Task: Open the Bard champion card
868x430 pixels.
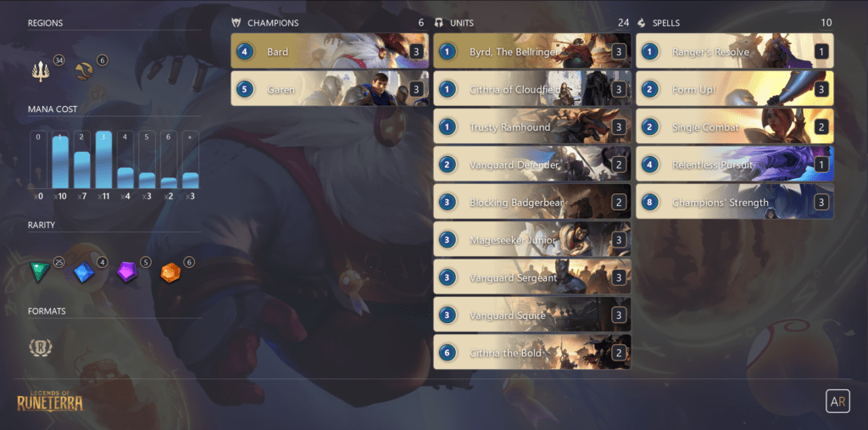Action: [x=330, y=52]
